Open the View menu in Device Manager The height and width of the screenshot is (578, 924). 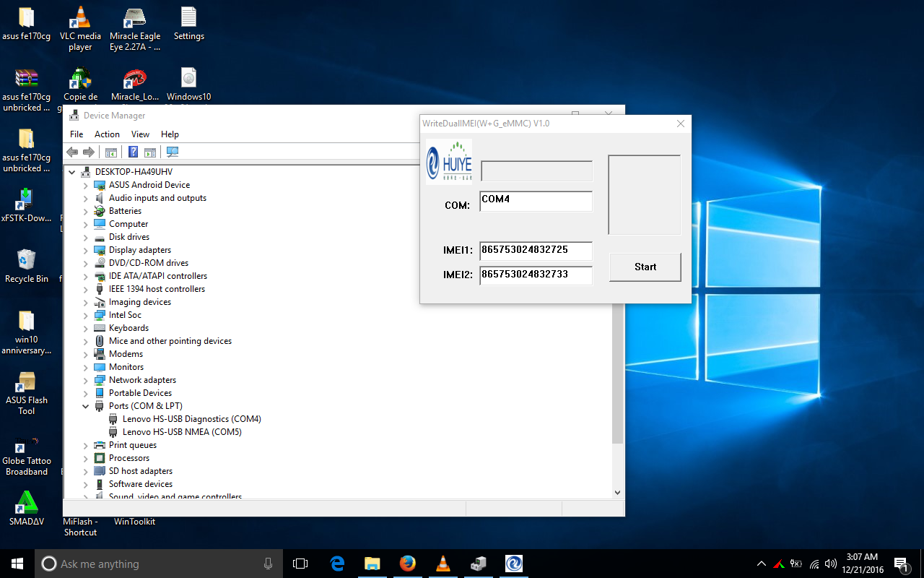tap(140, 134)
